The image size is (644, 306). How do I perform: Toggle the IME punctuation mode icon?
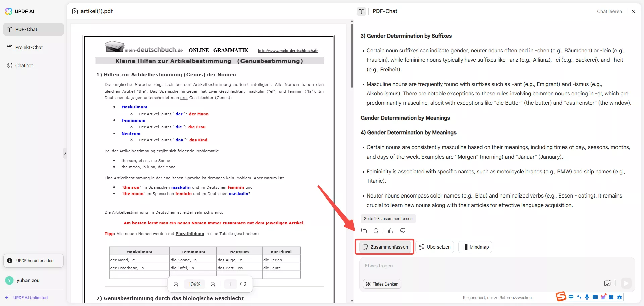coord(579,297)
